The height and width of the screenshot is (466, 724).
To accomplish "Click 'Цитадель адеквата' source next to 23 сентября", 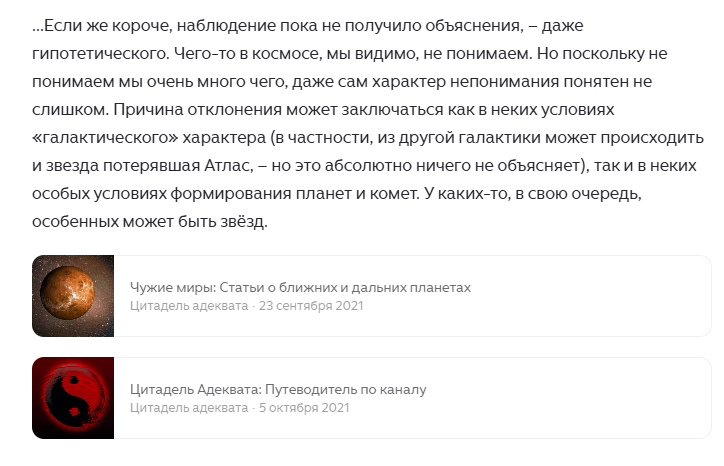I will coord(189,306).
